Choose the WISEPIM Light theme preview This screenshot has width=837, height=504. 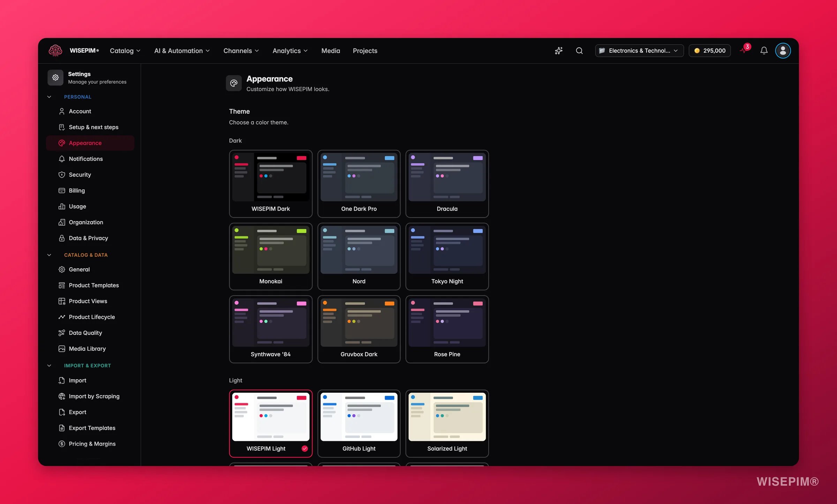tap(271, 417)
